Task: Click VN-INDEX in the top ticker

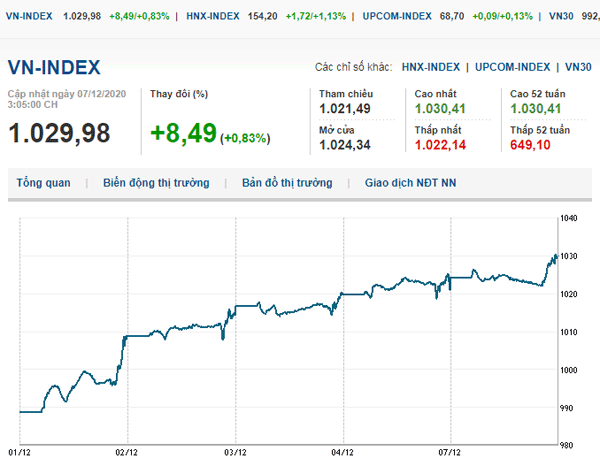Action: (x=29, y=16)
